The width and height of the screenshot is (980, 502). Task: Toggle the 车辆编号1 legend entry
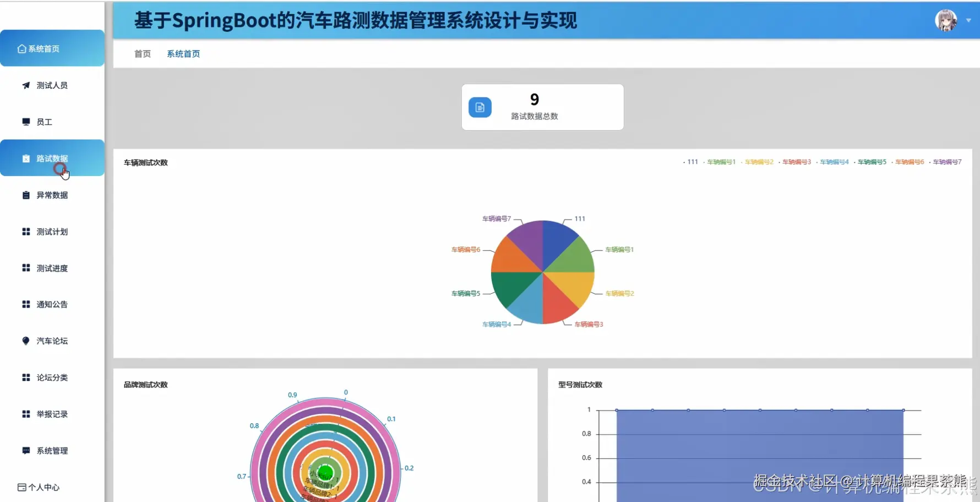click(721, 161)
